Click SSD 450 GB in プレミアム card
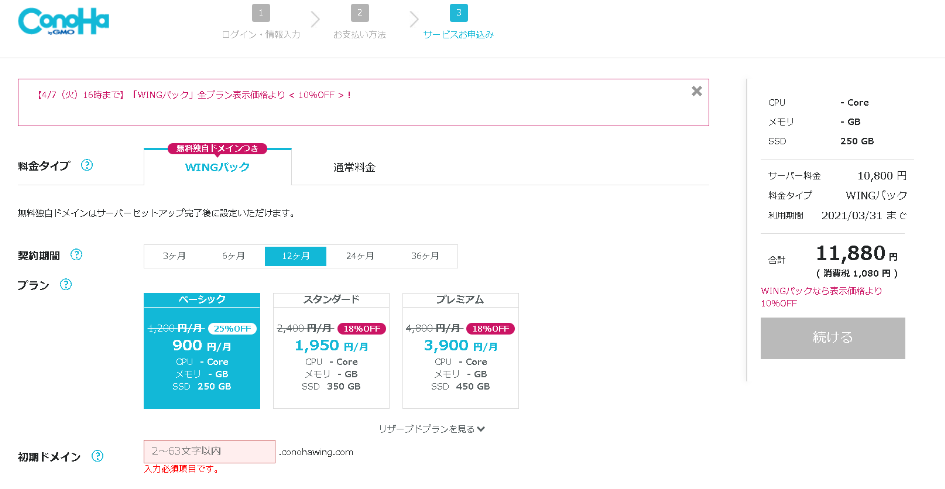The width and height of the screenshot is (945, 489). click(460, 386)
